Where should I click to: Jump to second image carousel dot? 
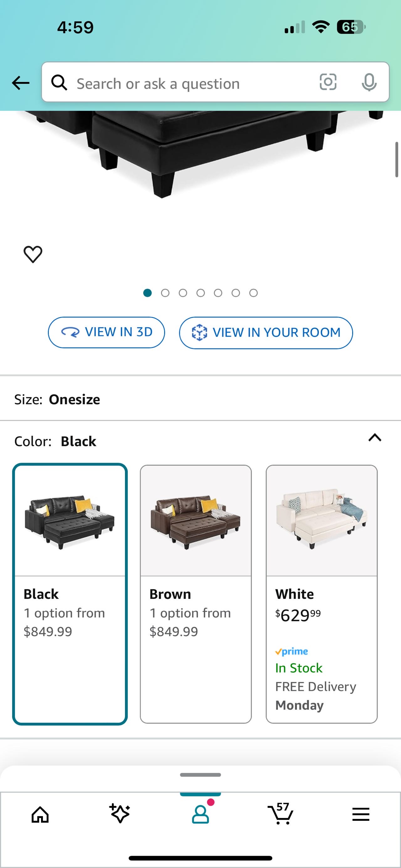tap(165, 293)
